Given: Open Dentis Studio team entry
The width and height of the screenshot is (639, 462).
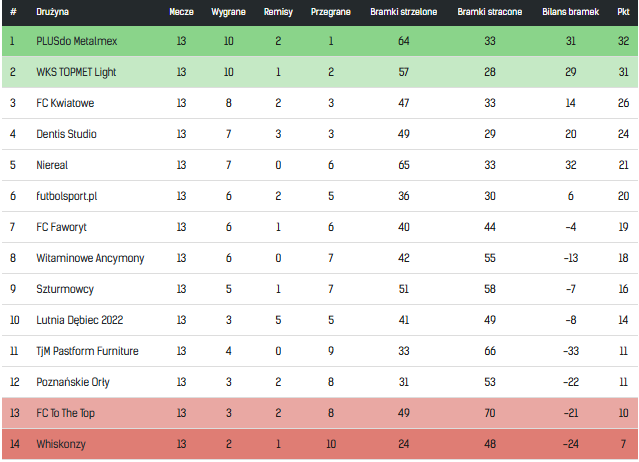Looking at the screenshot, I should 66,134.
